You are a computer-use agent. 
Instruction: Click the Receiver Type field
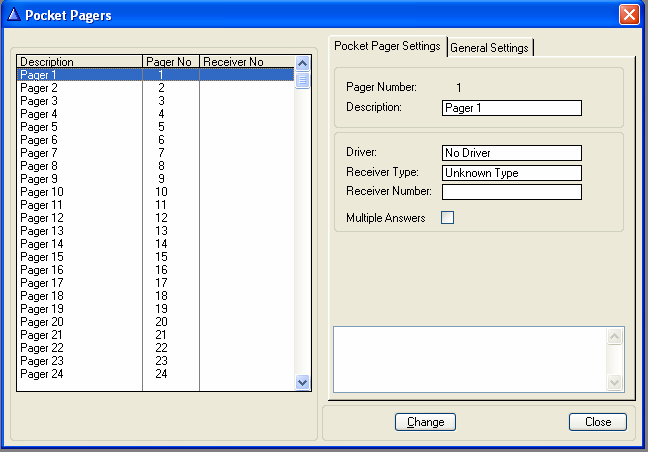(x=511, y=172)
